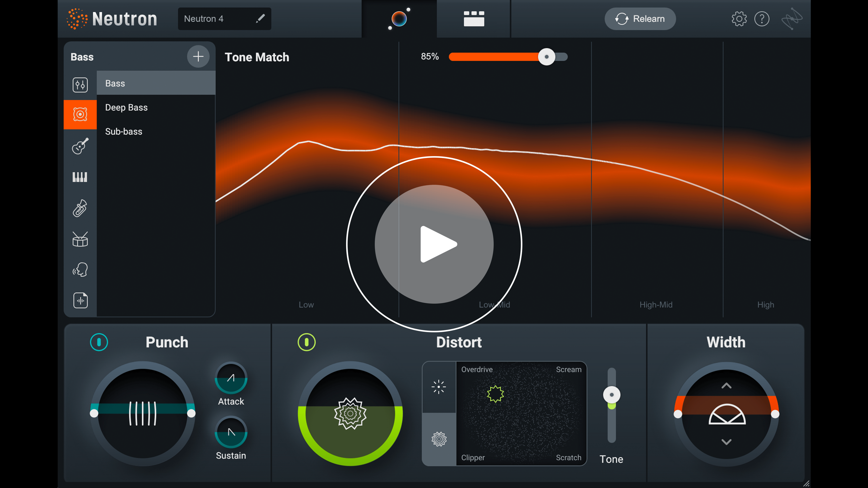Viewport: 868px width, 488px height.
Task: Click the window resize grip corner
Action: point(806,484)
